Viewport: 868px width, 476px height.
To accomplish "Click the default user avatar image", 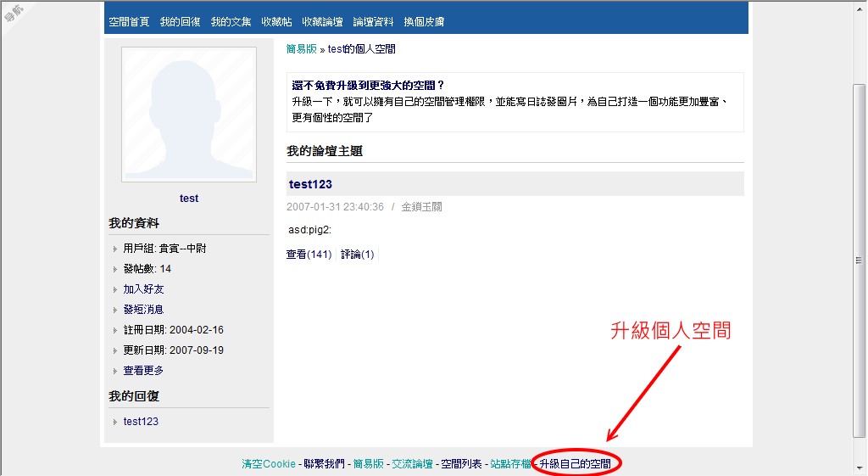I will (189, 115).
